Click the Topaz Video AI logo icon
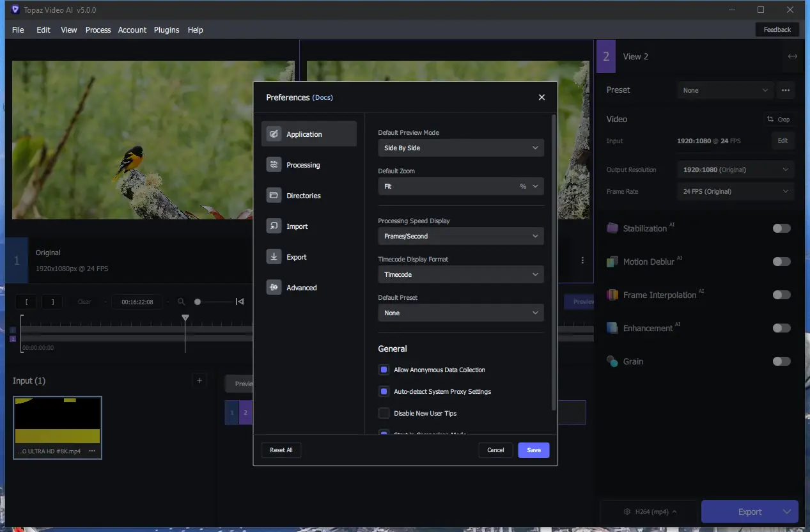 15,10
